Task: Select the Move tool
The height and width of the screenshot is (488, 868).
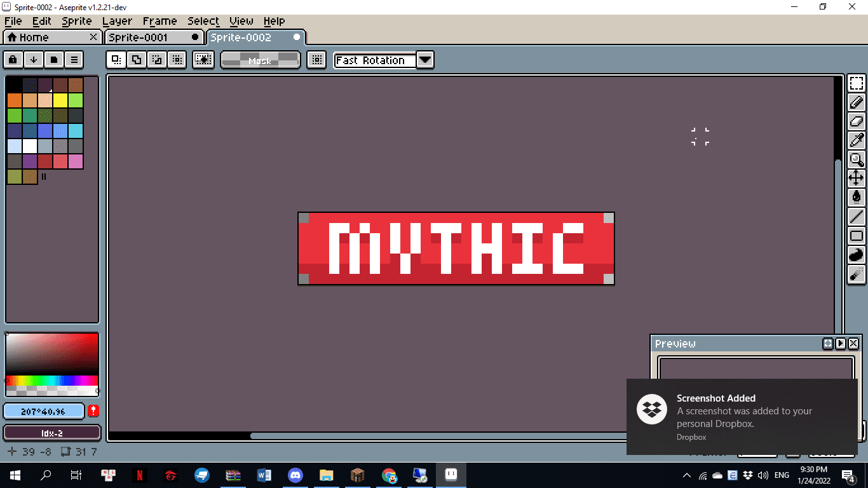Action: click(857, 179)
